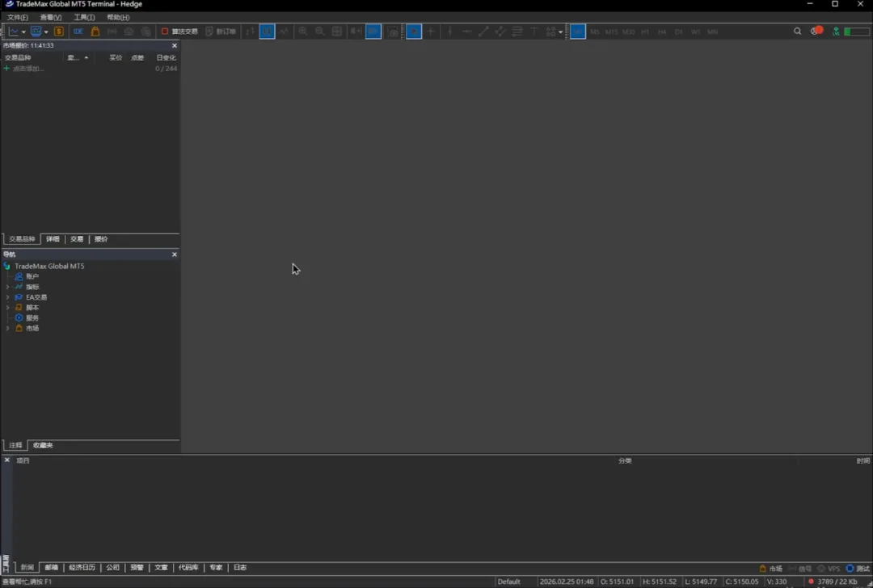Click the lock-shaped toolbar icon
The image size is (873, 588).
click(x=95, y=31)
